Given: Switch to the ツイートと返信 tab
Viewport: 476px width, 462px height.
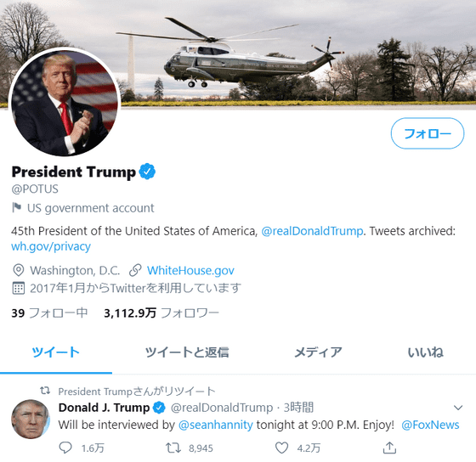Looking at the screenshot, I should (187, 352).
